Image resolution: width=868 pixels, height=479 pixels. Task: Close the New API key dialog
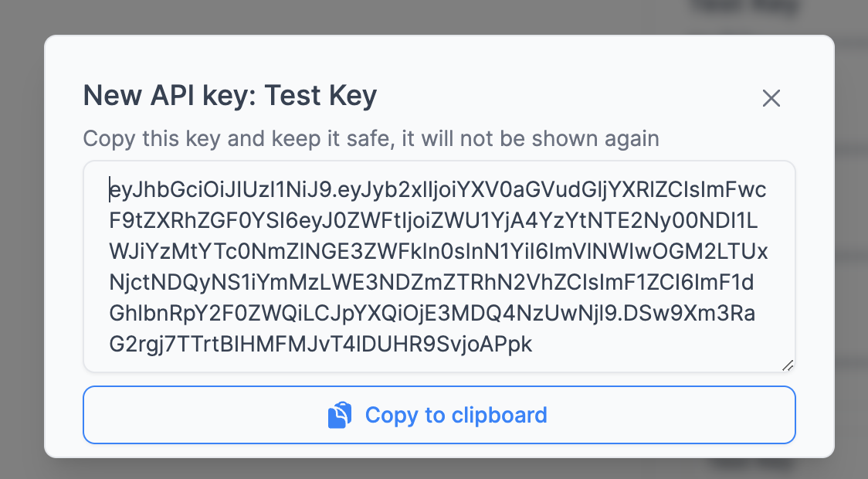[x=771, y=98]
